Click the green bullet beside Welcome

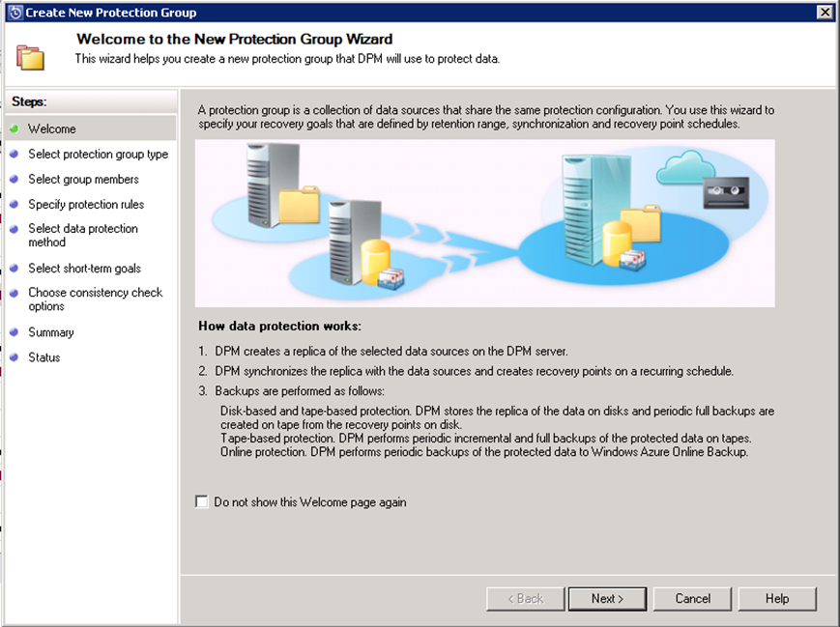pyautogui.click(x=14, y=128)
